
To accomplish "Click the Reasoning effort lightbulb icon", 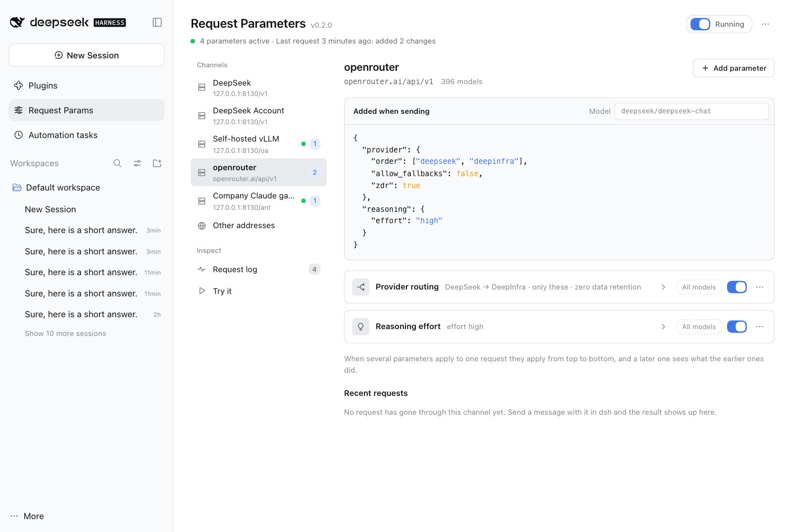I will [361, 327].
